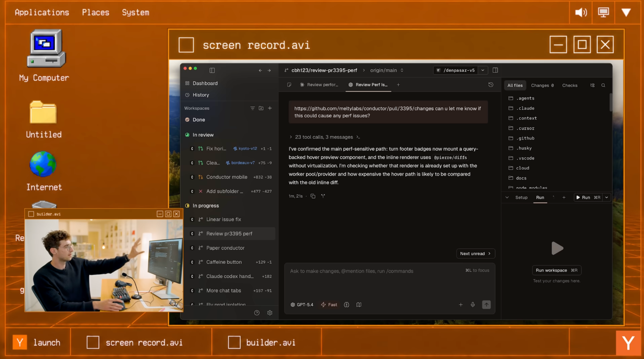
Task: Add a new workspace with plus icon
Action: click(x=270, y=108)
